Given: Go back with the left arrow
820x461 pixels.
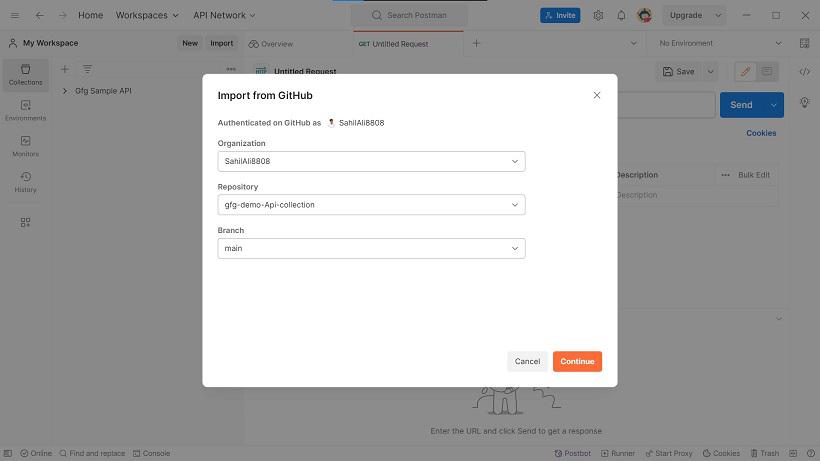Looking at the screenshot, I should point(39,15).
